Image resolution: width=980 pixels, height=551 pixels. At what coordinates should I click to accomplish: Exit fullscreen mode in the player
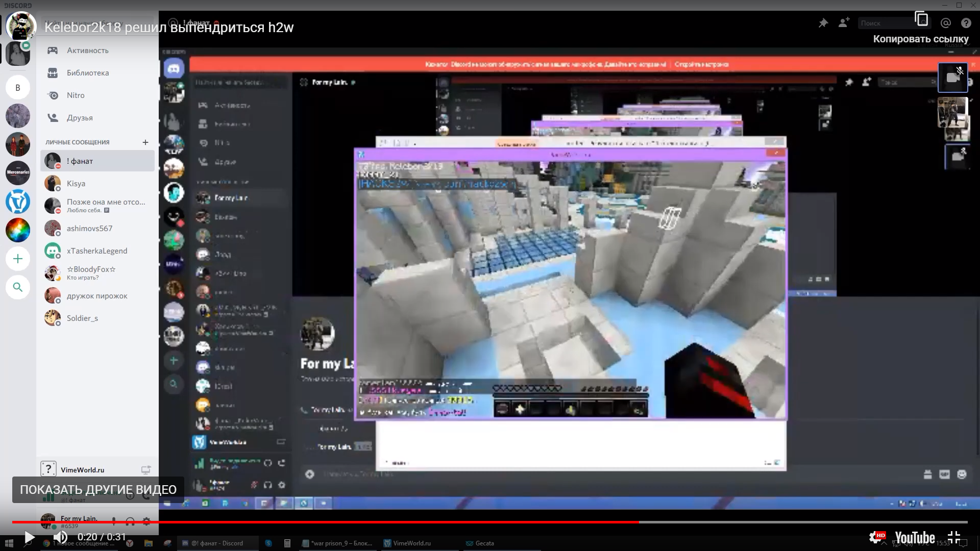(x=953, y=537)
